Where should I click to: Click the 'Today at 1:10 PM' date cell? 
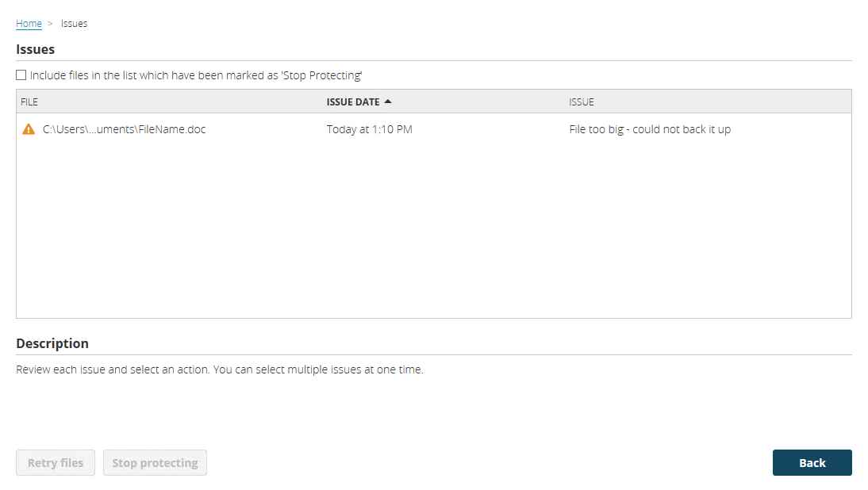tap(368, 128)
